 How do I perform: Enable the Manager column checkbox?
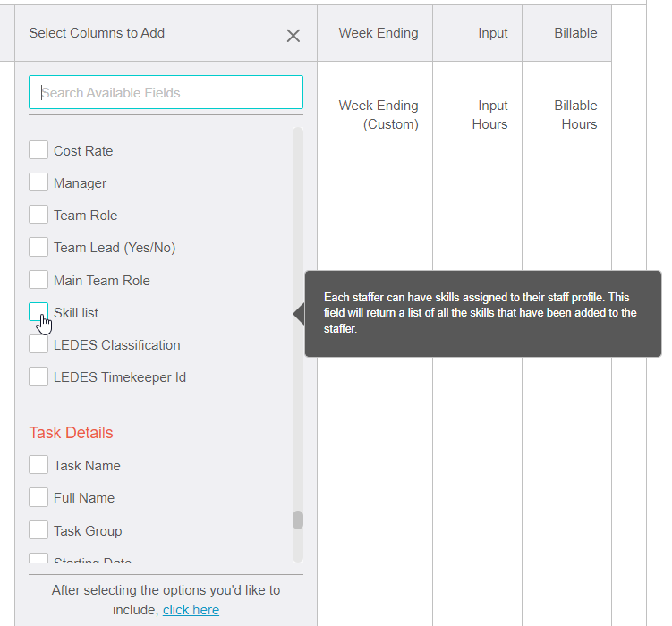pos(38,182)
